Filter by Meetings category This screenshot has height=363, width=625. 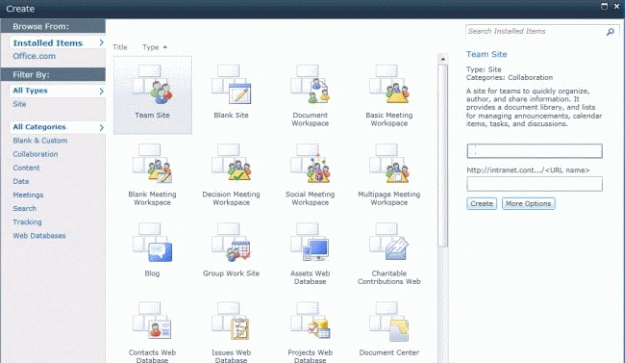pos(28,195)
